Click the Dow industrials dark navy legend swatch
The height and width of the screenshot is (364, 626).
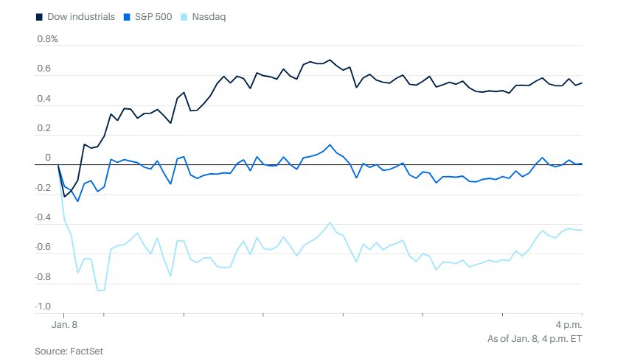click(x=38, y=16)
